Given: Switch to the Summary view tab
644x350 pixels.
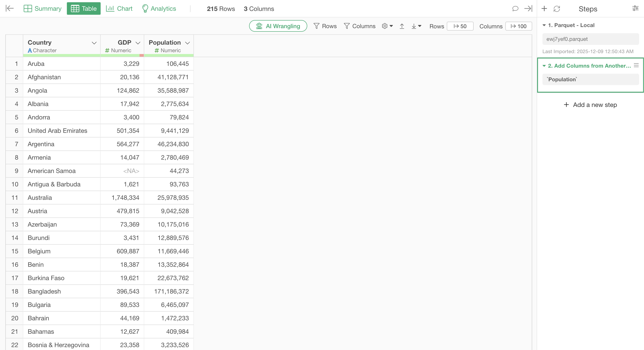Looking at the screenshot, I should pos(42,9).
